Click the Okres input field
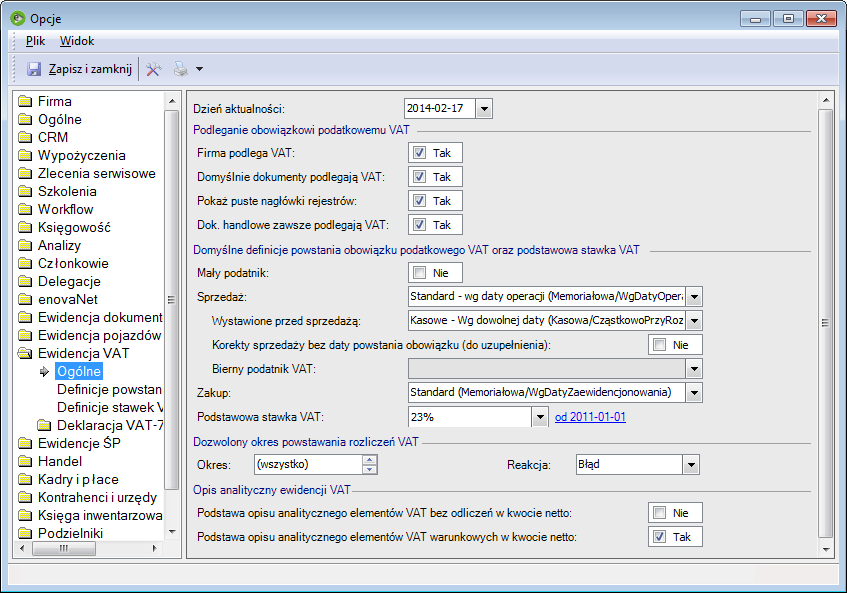 click(x=308, y=464)
